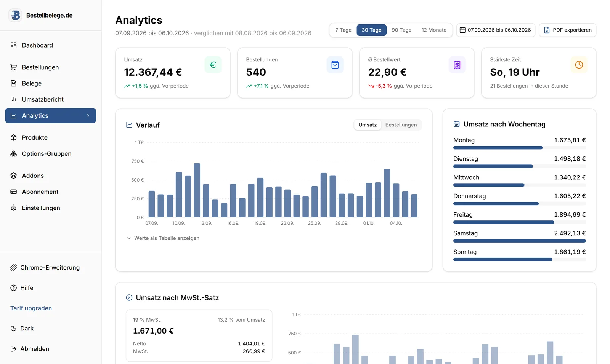The height and width of the screenshot is (364, 610).
Task: Click the puzzle icon for Chrome-Erweiterung
Action: click(x=14, y=268)
